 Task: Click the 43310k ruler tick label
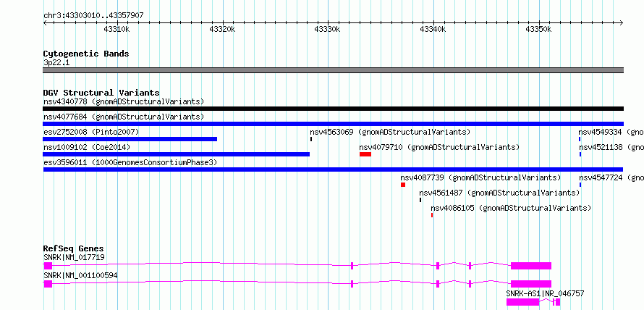(x=117, y=30)
